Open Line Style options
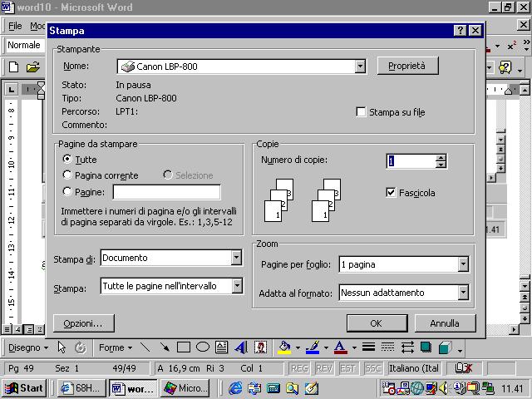The height and width of the screenshot is (399, 532). click(x=368, y=347)
